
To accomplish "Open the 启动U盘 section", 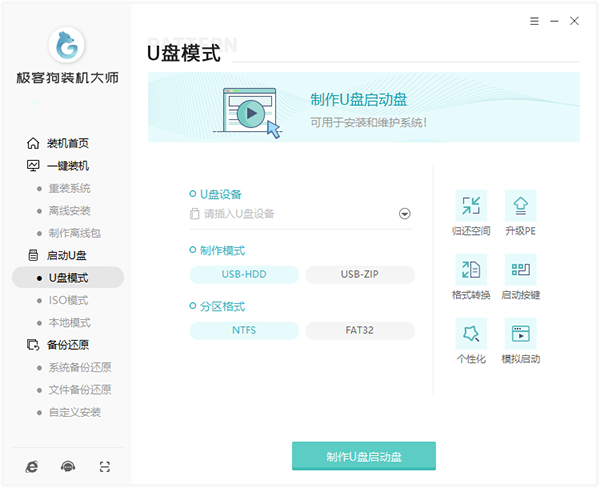I will tap(57, 255).
